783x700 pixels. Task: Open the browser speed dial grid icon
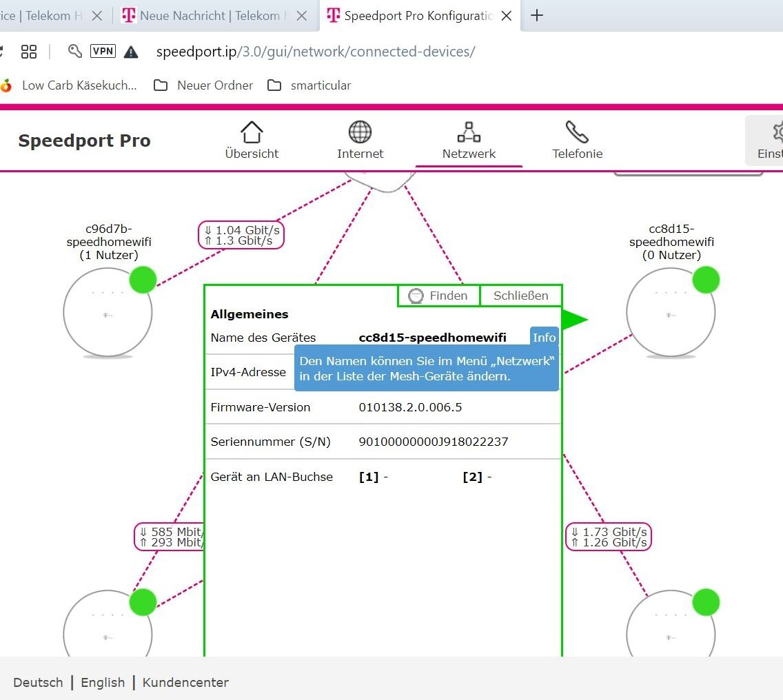click(29, 52)
